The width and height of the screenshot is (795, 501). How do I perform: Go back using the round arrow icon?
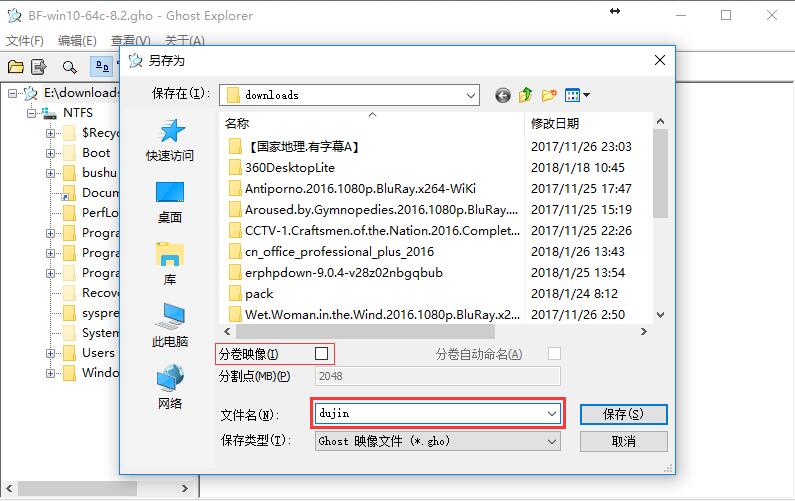pos(502,95)
